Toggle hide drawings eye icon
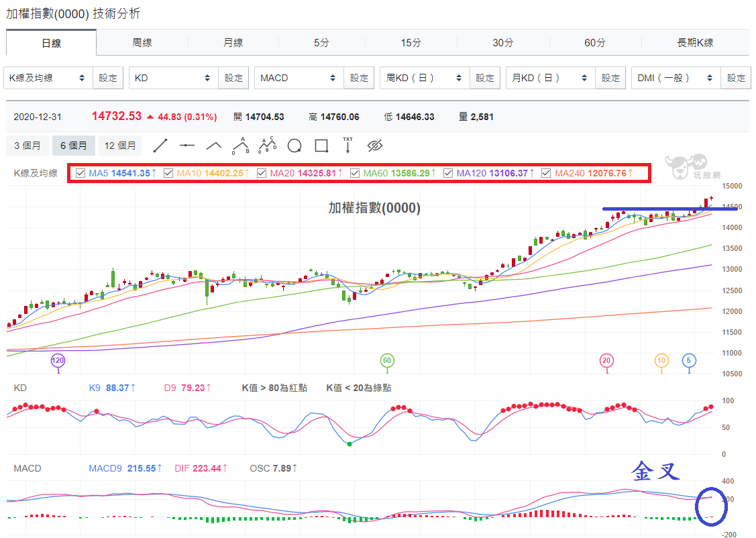756x538 pixels. pyautogui.click(x=374, y=146)
